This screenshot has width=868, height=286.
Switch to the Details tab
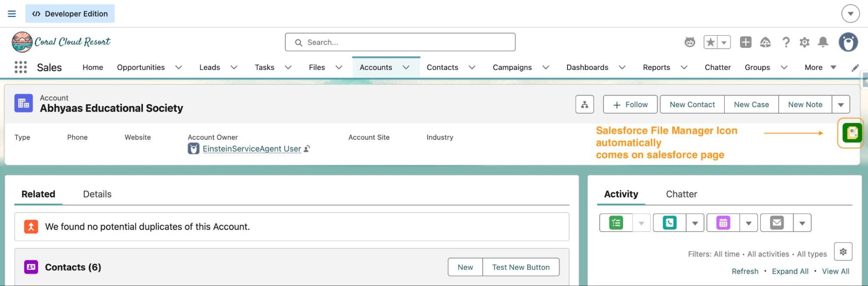coord(97,194)
